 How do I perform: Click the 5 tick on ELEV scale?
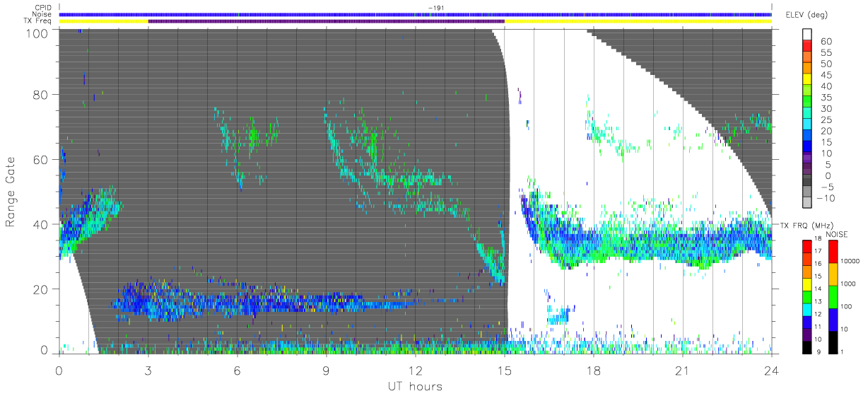coord(828,165)
